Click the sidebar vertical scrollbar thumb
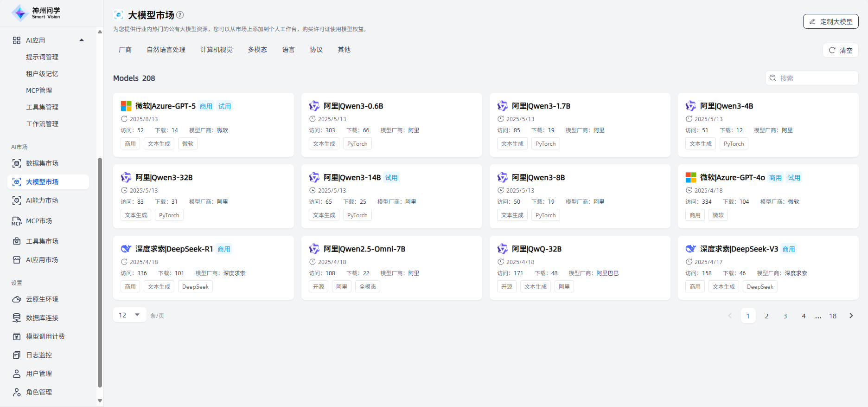Screen dimensions: 868x407 tap(100, 272)
